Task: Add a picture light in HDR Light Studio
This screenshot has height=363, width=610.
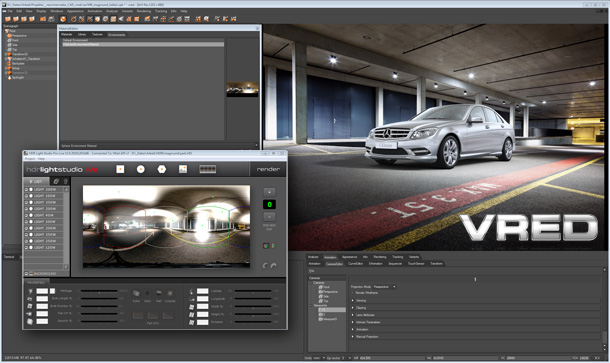Action: [x=183, y=169]
